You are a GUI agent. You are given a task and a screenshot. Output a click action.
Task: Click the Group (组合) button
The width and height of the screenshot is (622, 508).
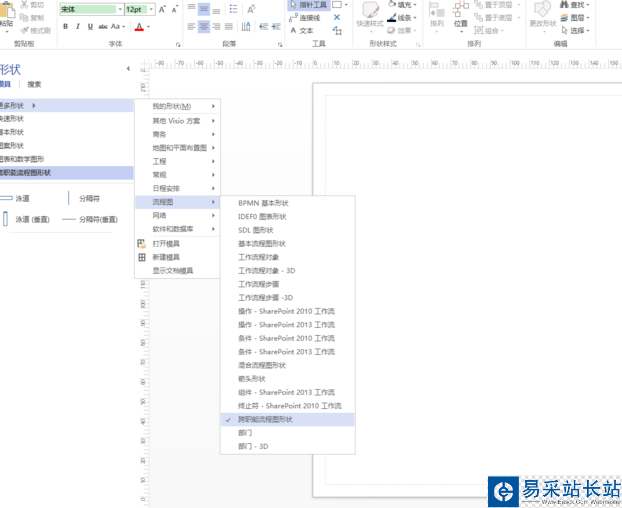489,31
